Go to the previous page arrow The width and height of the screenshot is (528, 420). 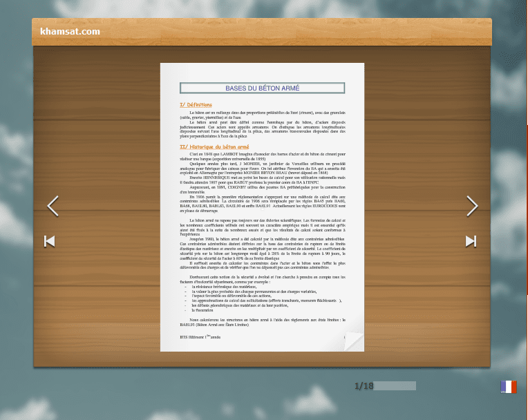53,206
